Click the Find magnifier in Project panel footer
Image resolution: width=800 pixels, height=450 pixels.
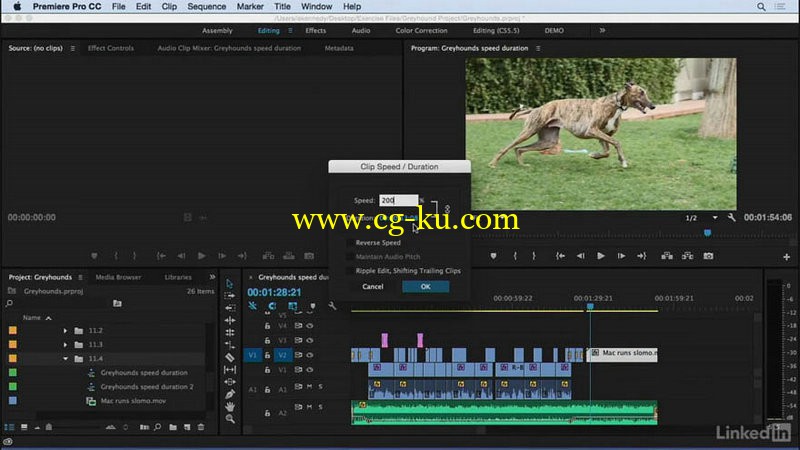click(x=158, y=427)
